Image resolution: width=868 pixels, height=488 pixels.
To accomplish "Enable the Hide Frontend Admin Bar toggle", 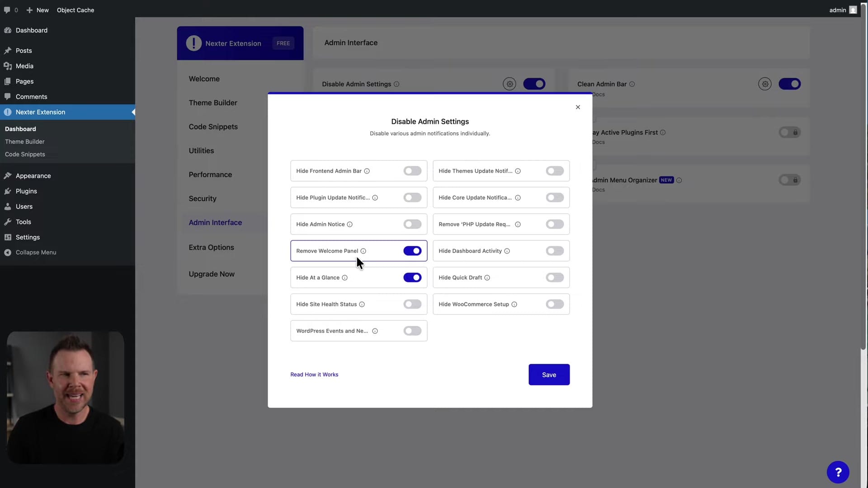I will pos(412,171).
